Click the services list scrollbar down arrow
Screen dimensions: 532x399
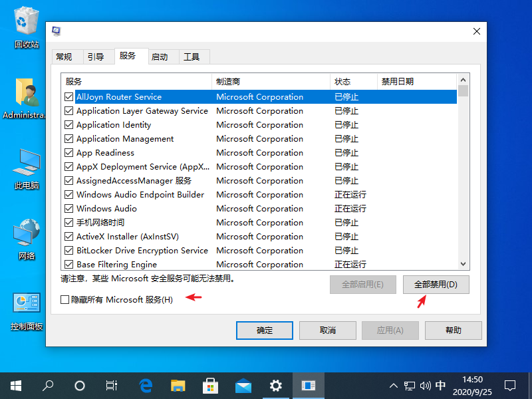[462, 264]
